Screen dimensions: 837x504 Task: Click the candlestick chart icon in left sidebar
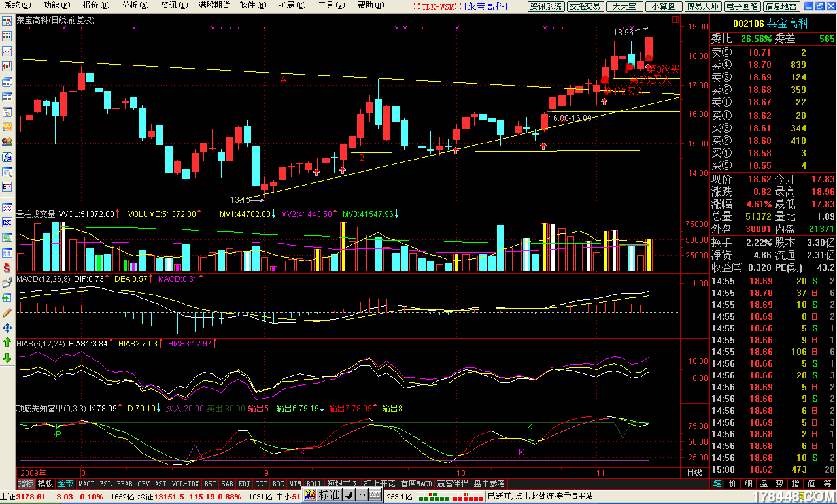click(x=7, y=66)
